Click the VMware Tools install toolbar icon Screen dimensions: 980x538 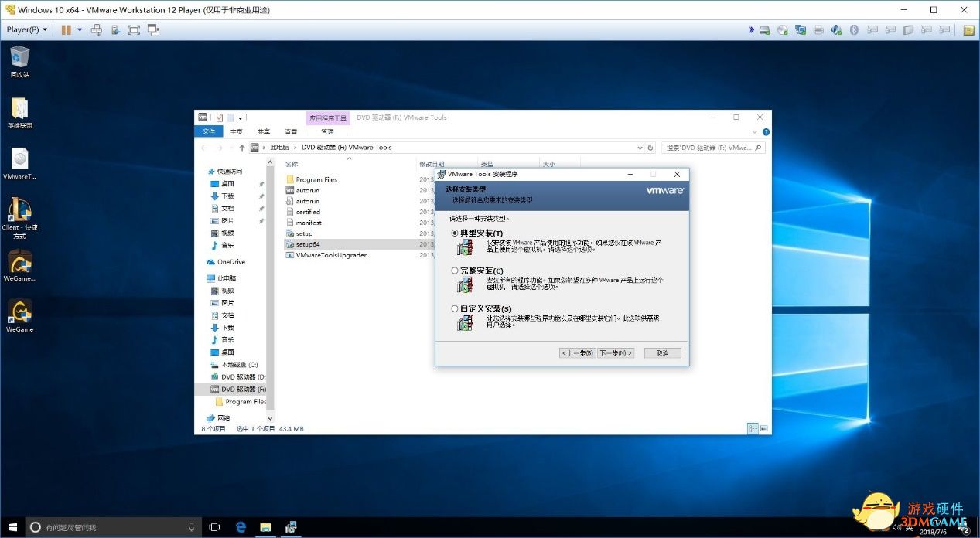point(115,30)
